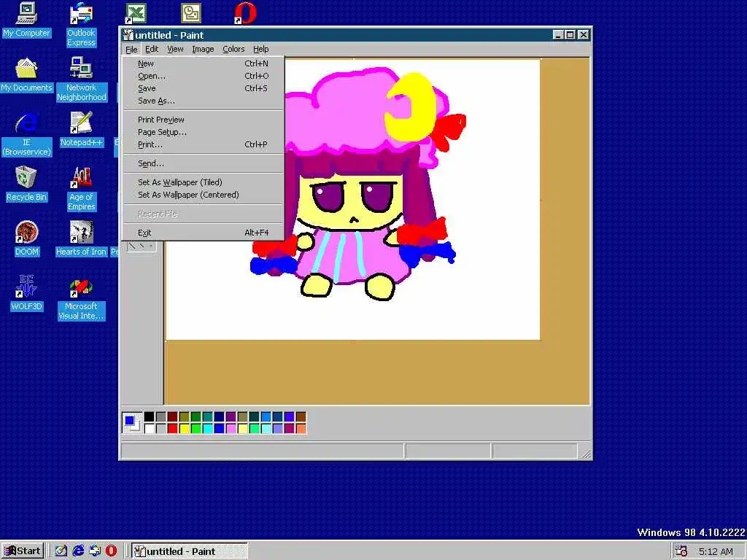747x560 pixels.
Task: Pick the dark gray palette swatch
Action: tap(161, 417)
